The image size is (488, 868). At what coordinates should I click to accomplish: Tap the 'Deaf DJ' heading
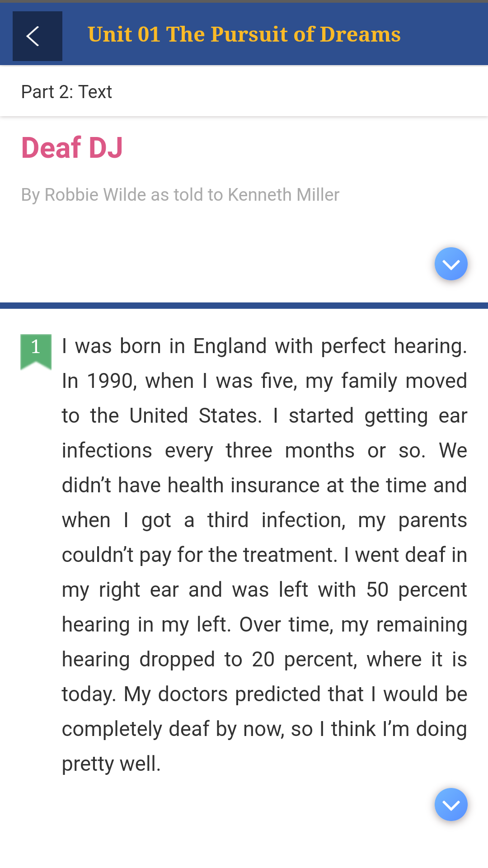pos(72,148)
